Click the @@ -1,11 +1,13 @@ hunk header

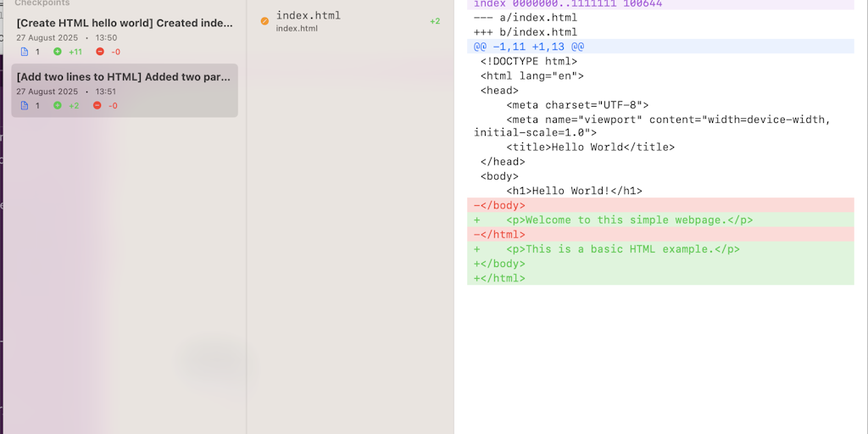point(529,47)
